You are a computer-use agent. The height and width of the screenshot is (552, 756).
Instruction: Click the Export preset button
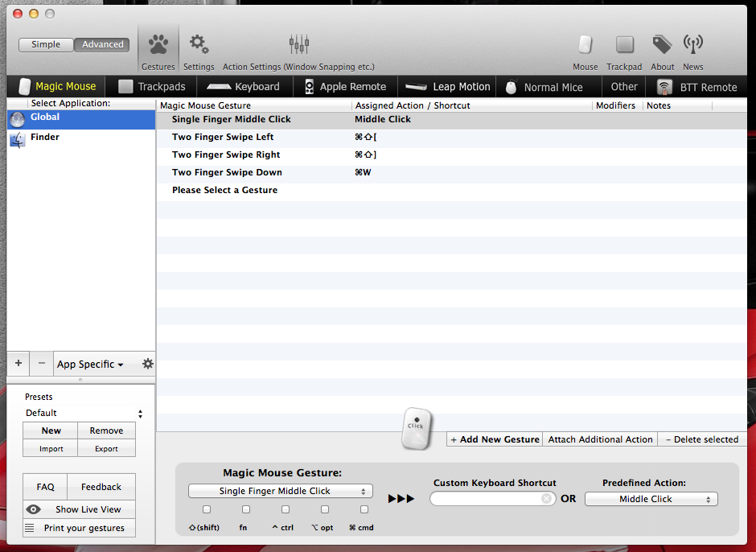pos(106,448)
